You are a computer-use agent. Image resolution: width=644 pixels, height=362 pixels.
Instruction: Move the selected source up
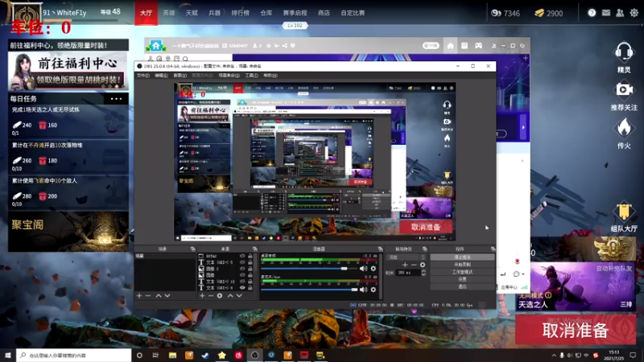tap(230, 295)
